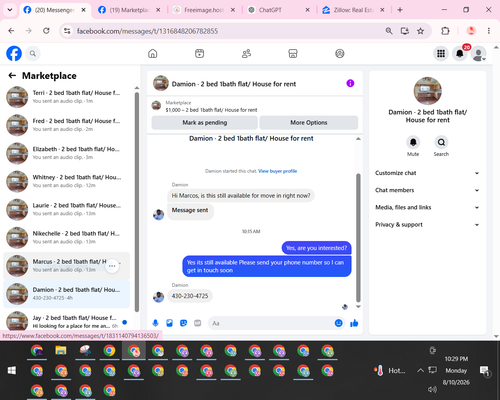Send a thumbs-up like
This screenshot has height=400, width=500.
pos(354,323)
